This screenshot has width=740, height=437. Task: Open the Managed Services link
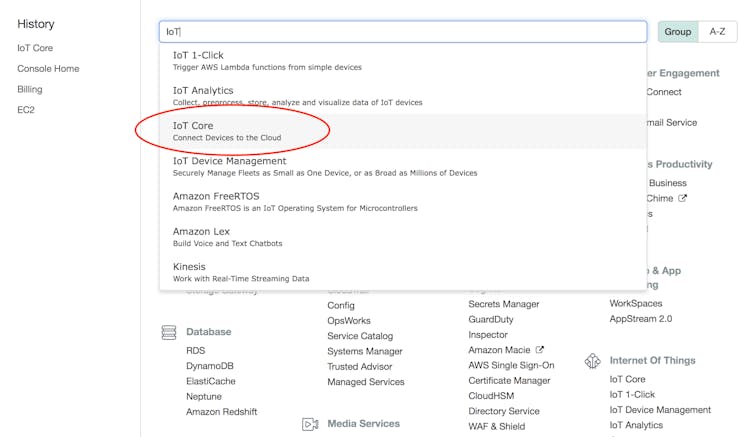[x=366, y=382]
